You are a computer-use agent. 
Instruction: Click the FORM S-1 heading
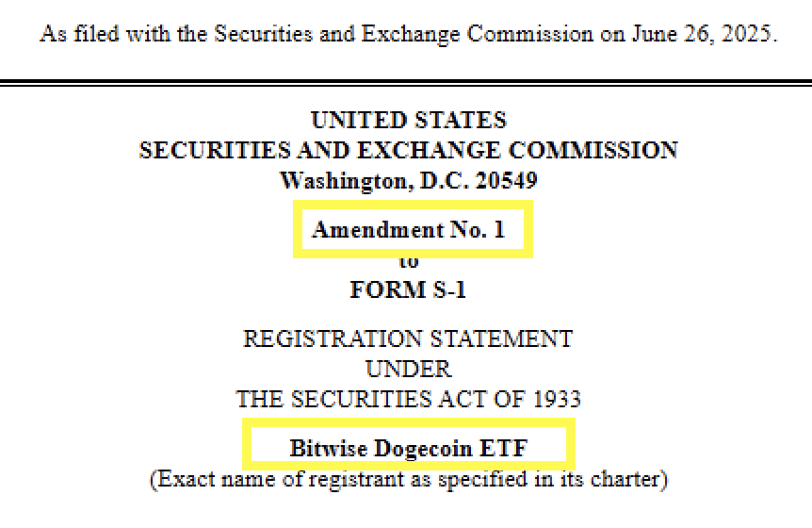[x=408, y=289]
